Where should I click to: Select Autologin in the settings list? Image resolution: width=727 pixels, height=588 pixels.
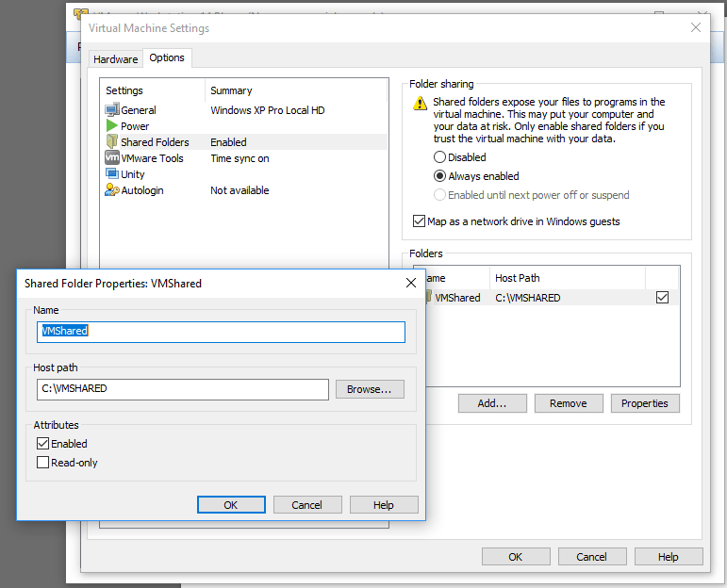(x=141, y=190)
